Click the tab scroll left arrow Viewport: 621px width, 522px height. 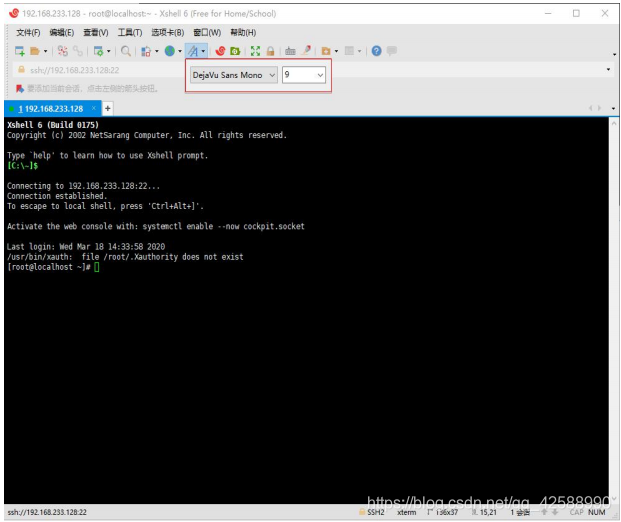(x=591, y=108)
